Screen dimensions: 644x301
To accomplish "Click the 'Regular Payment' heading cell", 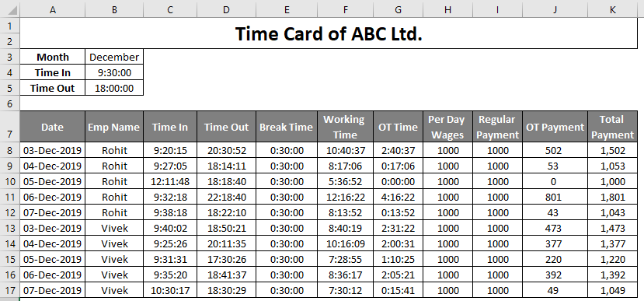I will coord(497,127).
